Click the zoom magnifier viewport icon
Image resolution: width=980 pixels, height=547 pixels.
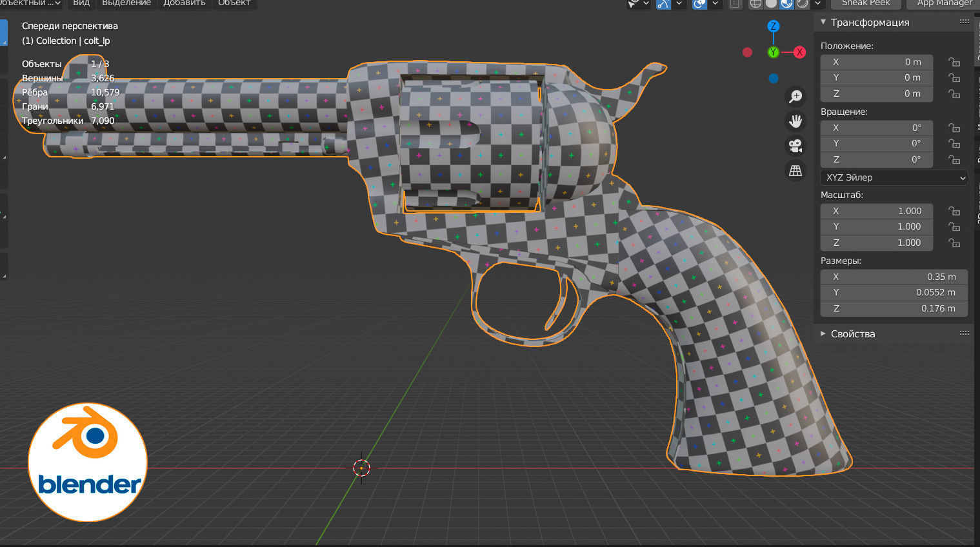tap(795, 97)
